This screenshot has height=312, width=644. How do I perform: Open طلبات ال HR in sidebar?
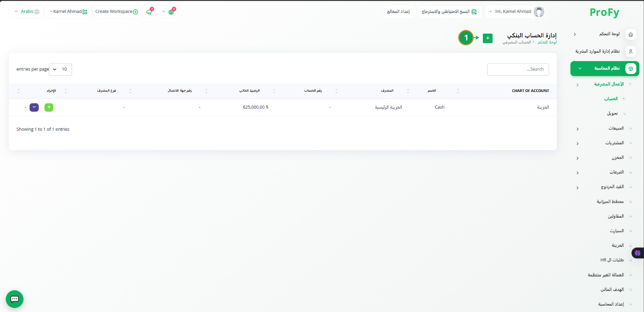point(612,260)
